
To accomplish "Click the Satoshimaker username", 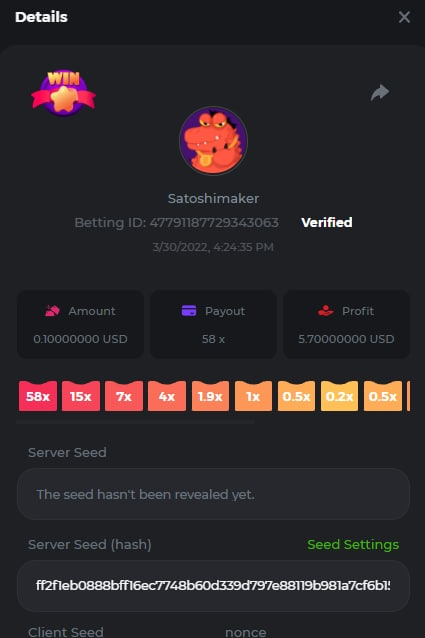I will 213,199.
